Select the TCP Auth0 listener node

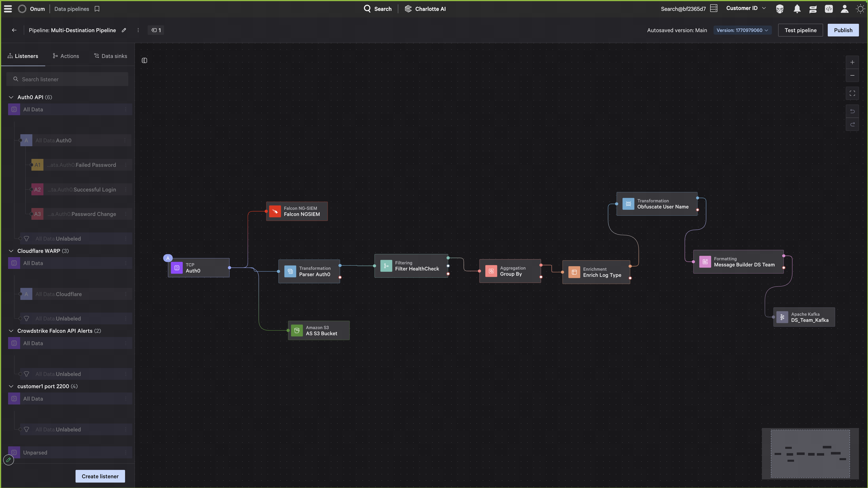click(199, 268)
